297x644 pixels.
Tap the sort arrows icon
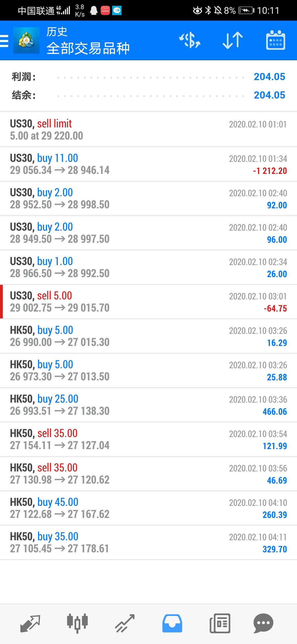[233, 40]
